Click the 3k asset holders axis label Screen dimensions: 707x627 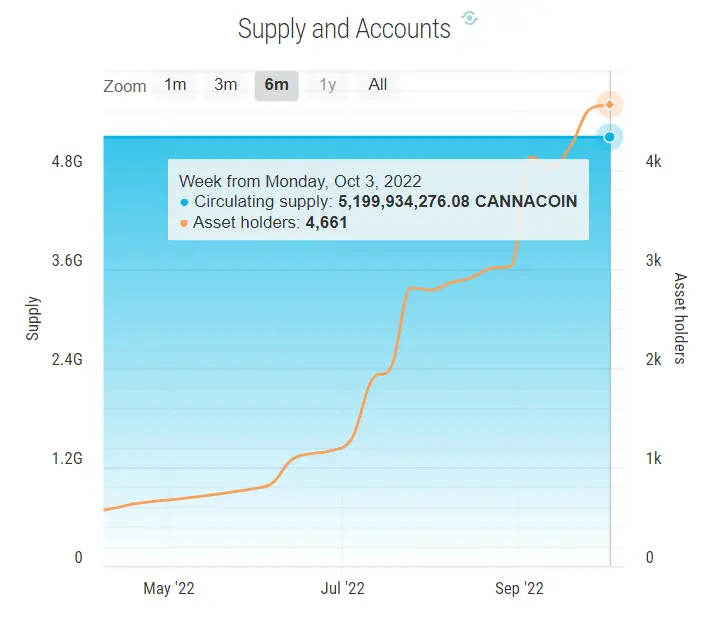pyautogui.click(x=653, y=261)
